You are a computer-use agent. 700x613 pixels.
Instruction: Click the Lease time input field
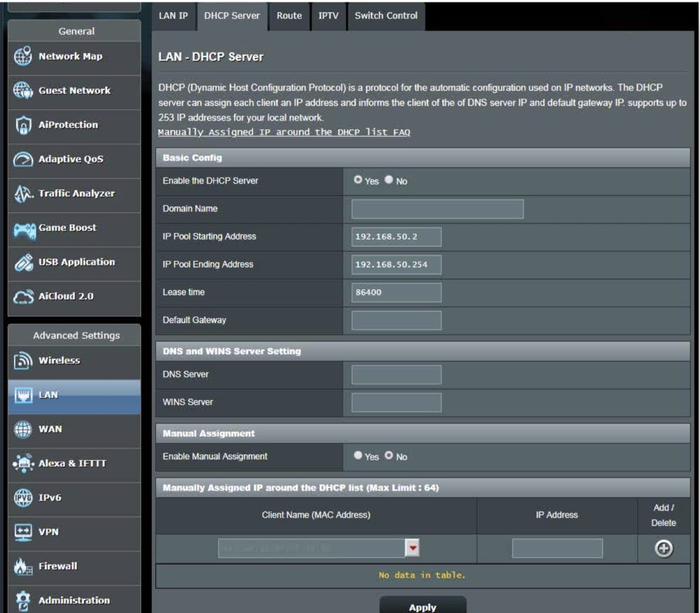pyautogui.click(x=396, y=292)
